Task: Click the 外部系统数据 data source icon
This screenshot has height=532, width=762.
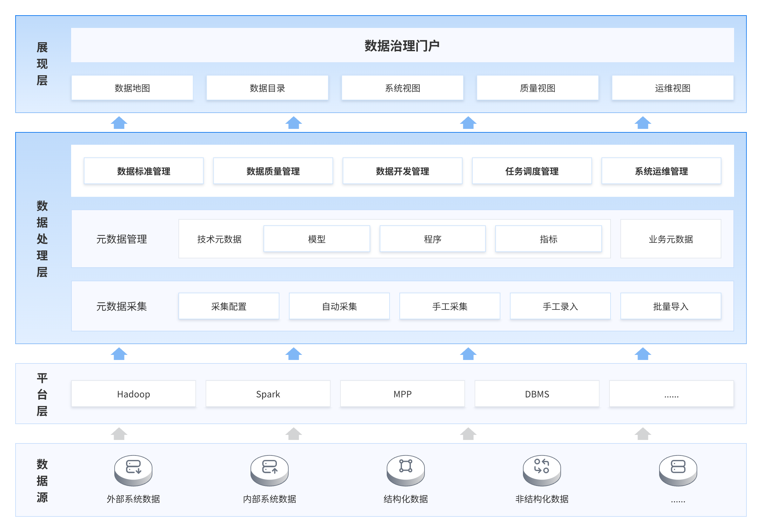Action: point(133,469)
